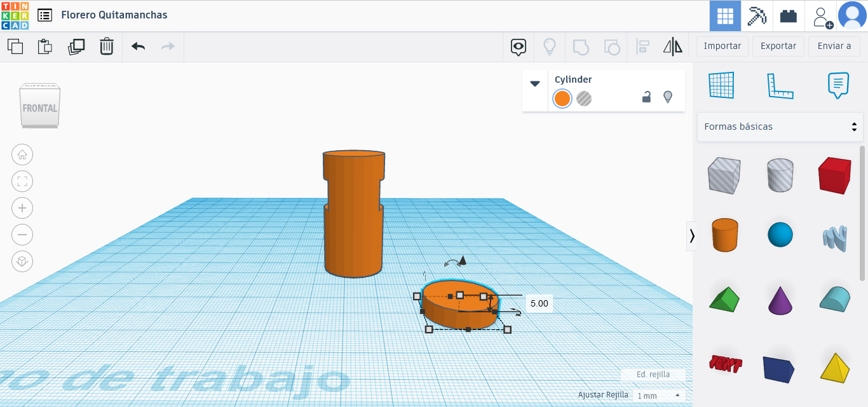Go to home view

point(22,155)
